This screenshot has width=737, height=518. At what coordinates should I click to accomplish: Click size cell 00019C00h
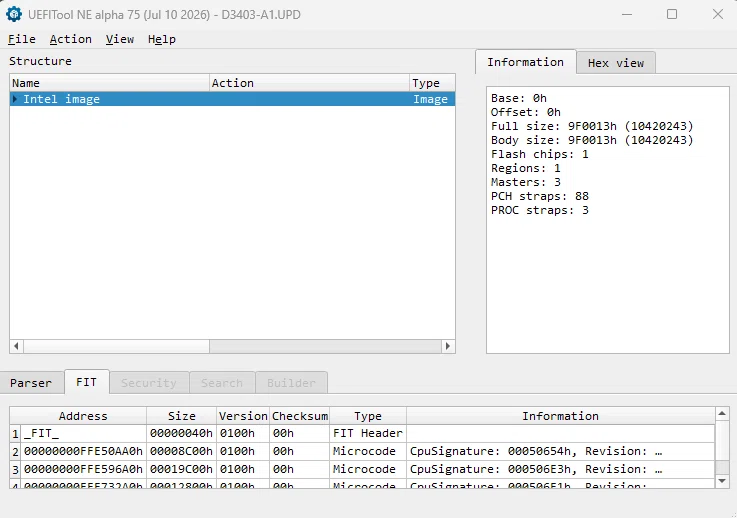pos(181,469)
